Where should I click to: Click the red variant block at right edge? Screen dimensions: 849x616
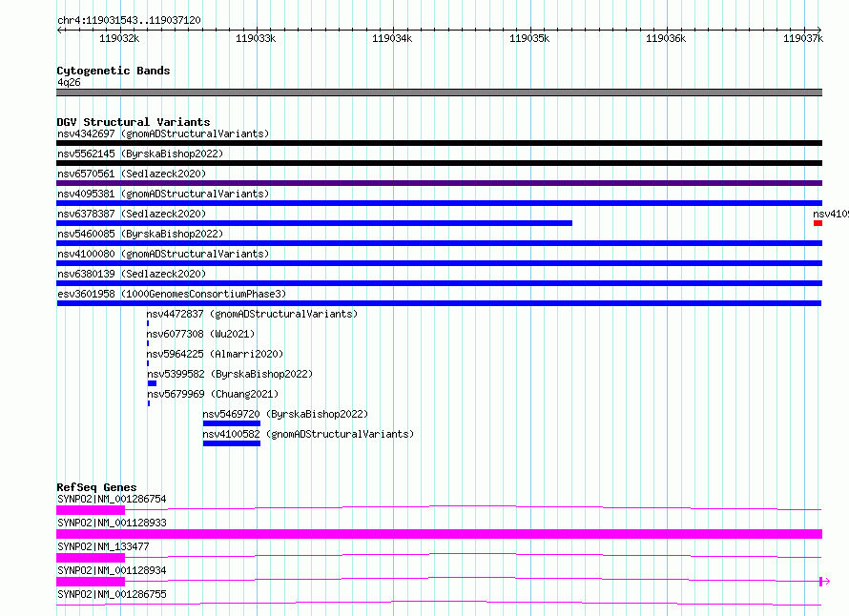pos(818,223)
